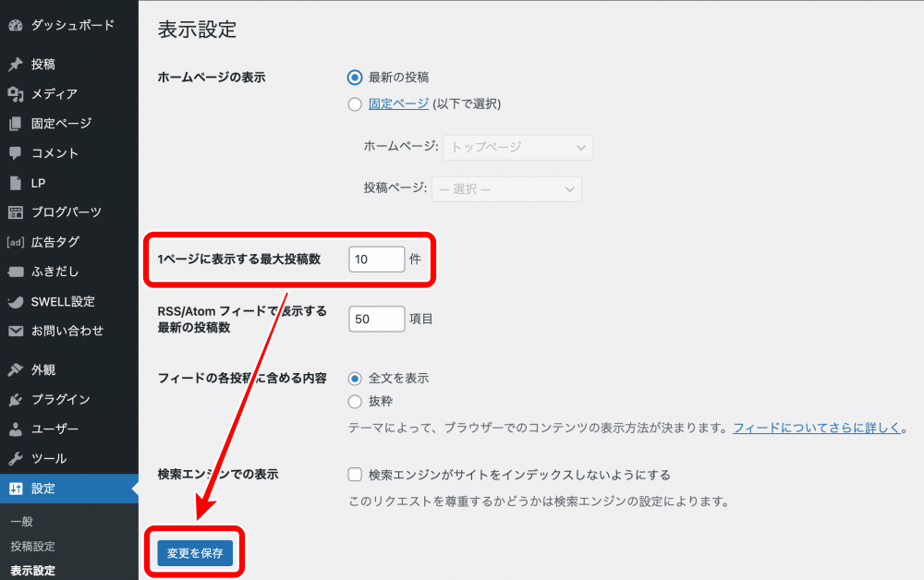The height and width of the screenshot is (580, 924).
Task: Click the wrench icon beside ツール
Action: pyautogui.click(x=16, y=459)
